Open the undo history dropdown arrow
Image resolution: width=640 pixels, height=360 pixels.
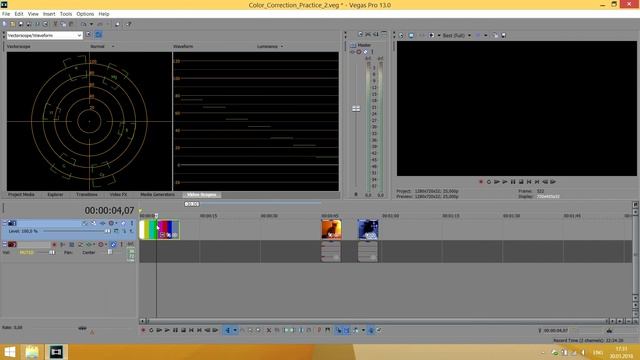pos(91,24)
